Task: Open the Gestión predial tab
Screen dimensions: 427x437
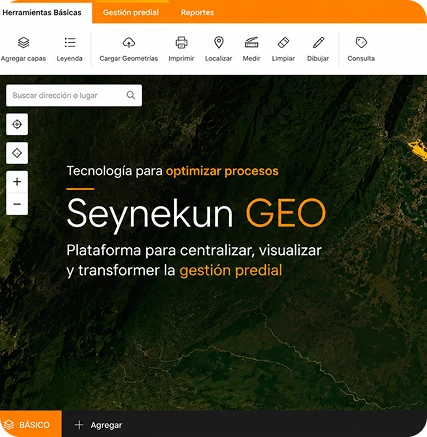Action: click(x=131, y=13)
